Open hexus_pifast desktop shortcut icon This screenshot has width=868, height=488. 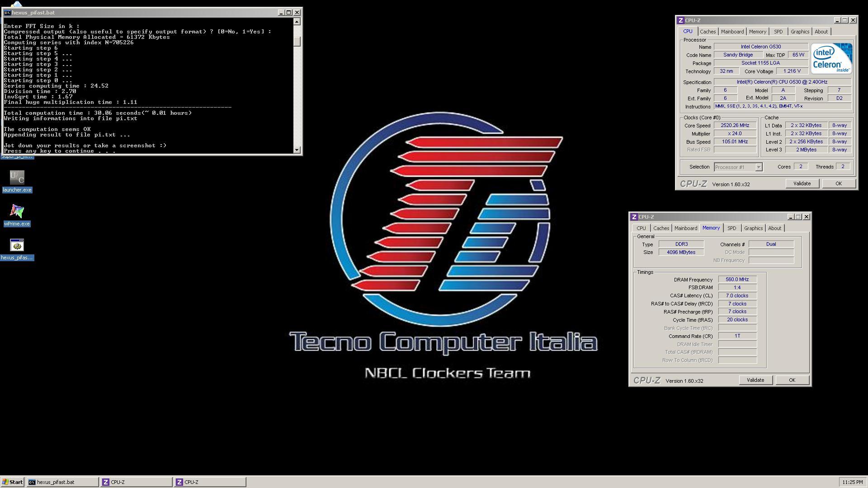click(x=17, y=249)
